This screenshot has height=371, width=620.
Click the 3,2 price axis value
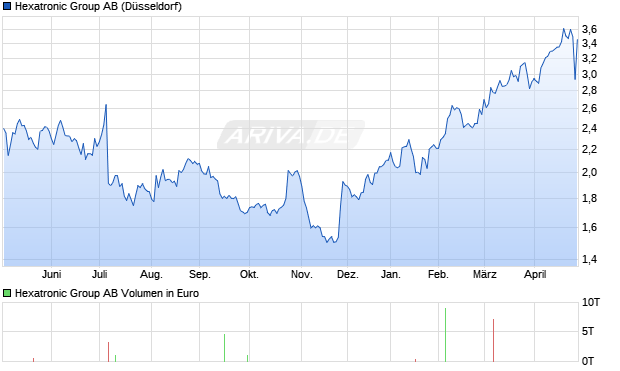[589, 59]
